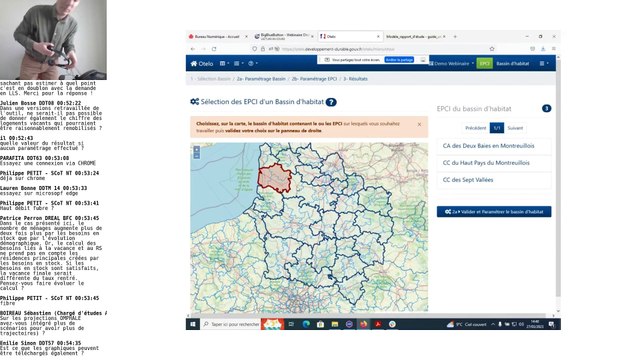
Task: Switch to Bureau Numérique - Accueil tab
Action: pos(218,37)
